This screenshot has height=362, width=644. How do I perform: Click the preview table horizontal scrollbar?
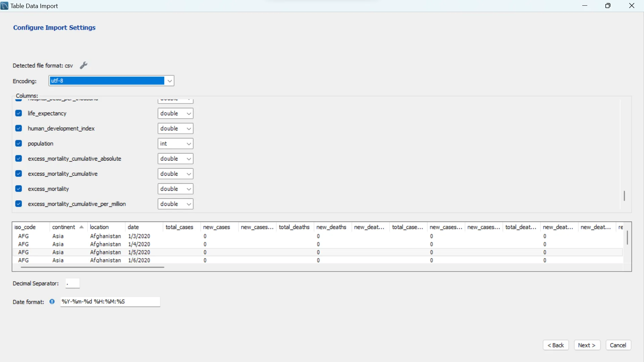[x=93, y=267]
